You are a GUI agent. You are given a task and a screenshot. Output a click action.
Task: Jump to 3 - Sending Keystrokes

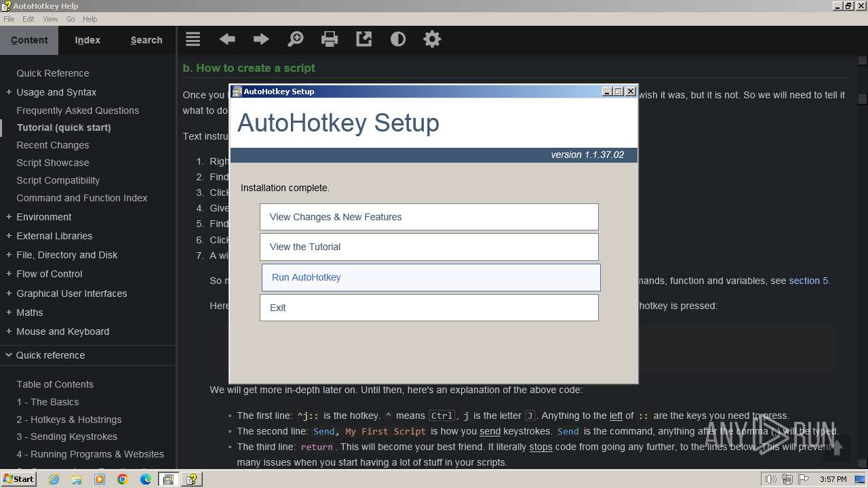[x=67, y=436]
